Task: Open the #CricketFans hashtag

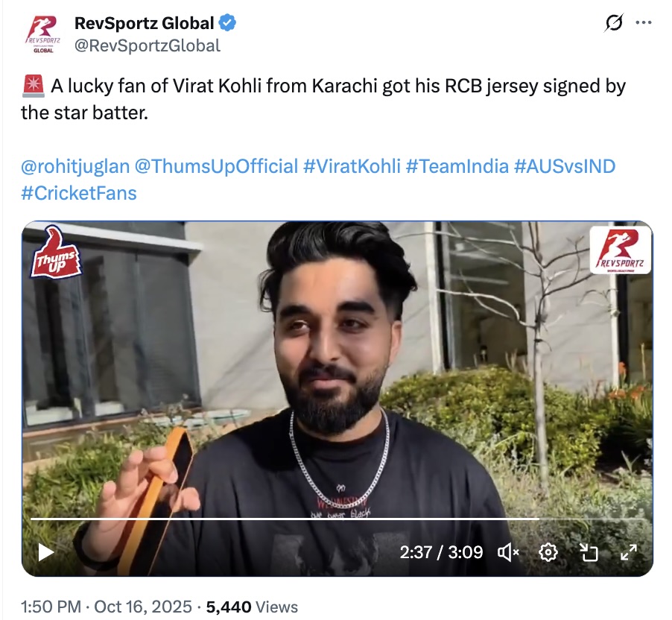Action: pos(79,193)
